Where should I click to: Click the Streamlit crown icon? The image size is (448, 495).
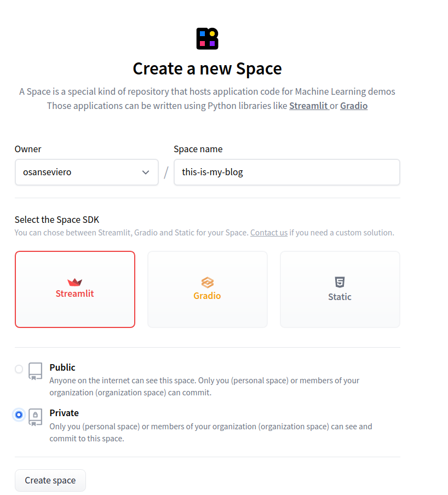click(75, 282)
